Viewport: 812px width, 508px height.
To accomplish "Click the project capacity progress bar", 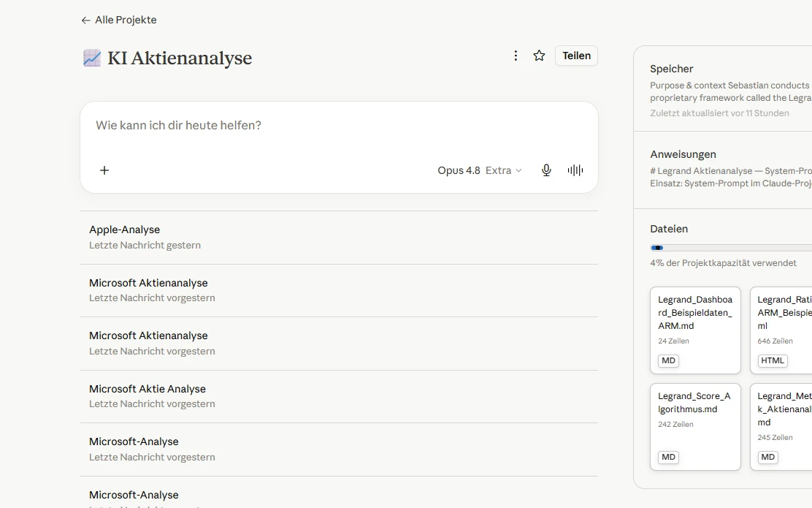I will click(731, 248).
